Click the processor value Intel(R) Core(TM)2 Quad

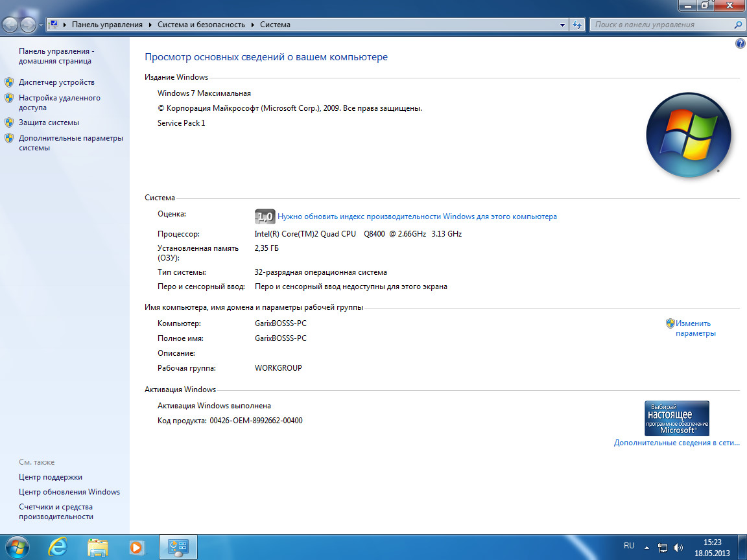click(x=358, y=234)
